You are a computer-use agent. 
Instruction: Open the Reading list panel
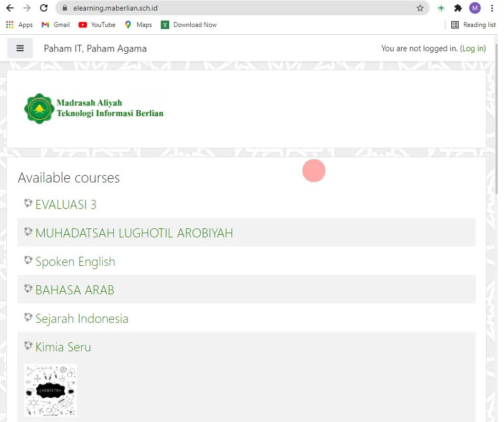473,25
